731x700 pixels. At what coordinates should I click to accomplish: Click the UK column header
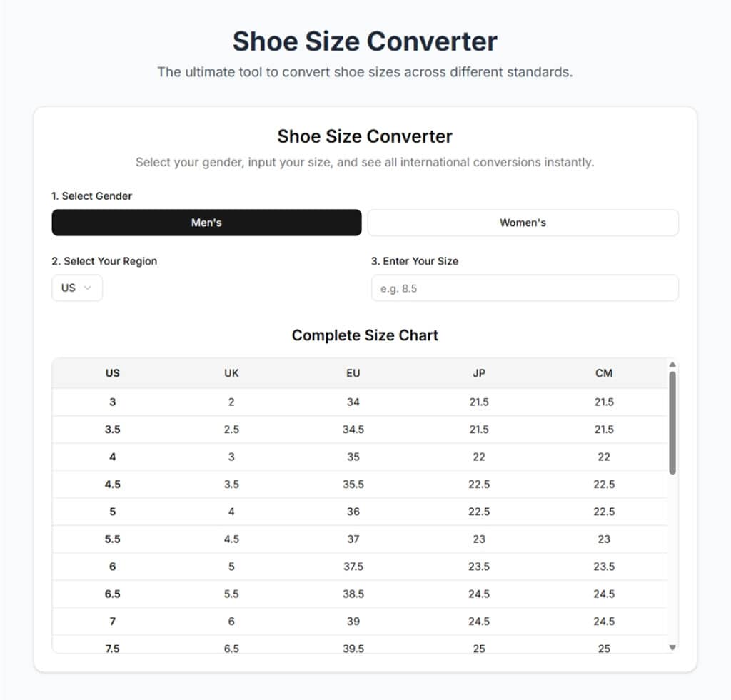pos(231,373)
